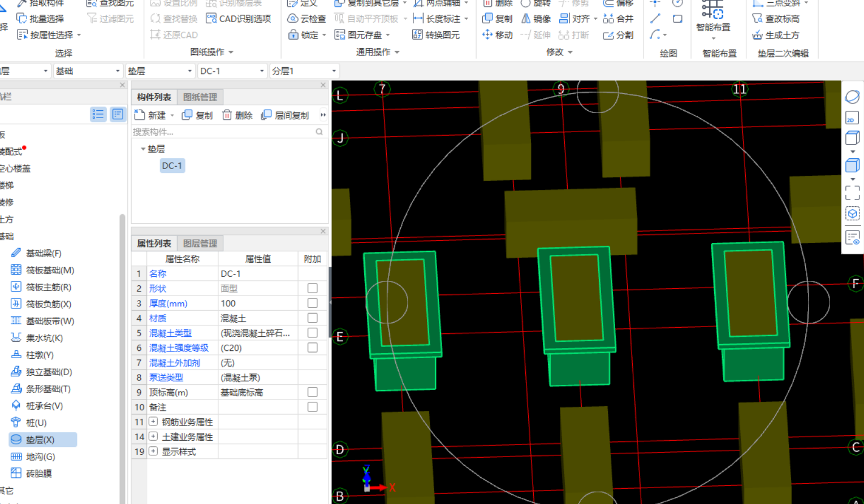Viewport: 864px width, 504px height.
Task: Toggle 厚度(mm) attachment checkbox
Action: [312, 303]
